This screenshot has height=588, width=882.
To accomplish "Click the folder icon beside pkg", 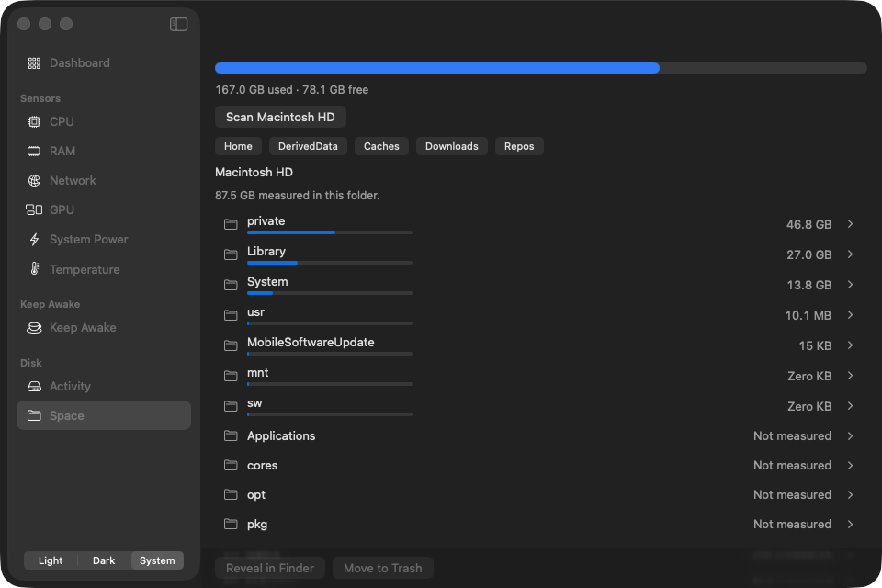I will [x=231, y=524].
